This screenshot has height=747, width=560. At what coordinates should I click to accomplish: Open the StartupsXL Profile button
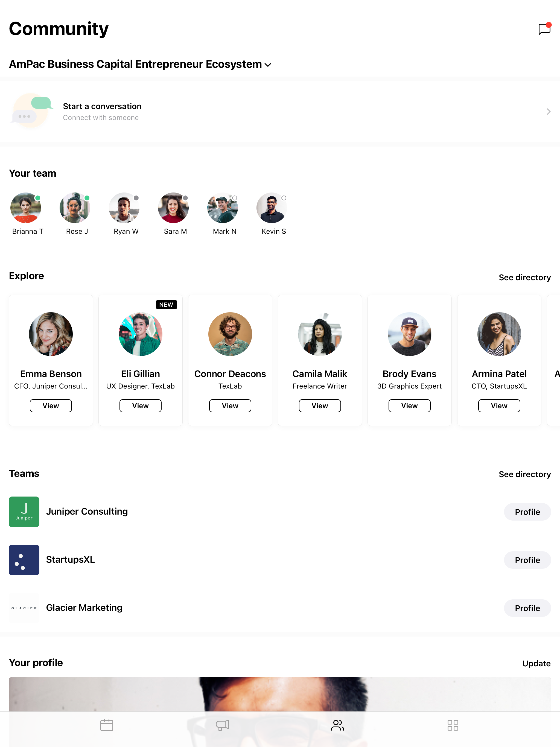click(x=527, y=560)
